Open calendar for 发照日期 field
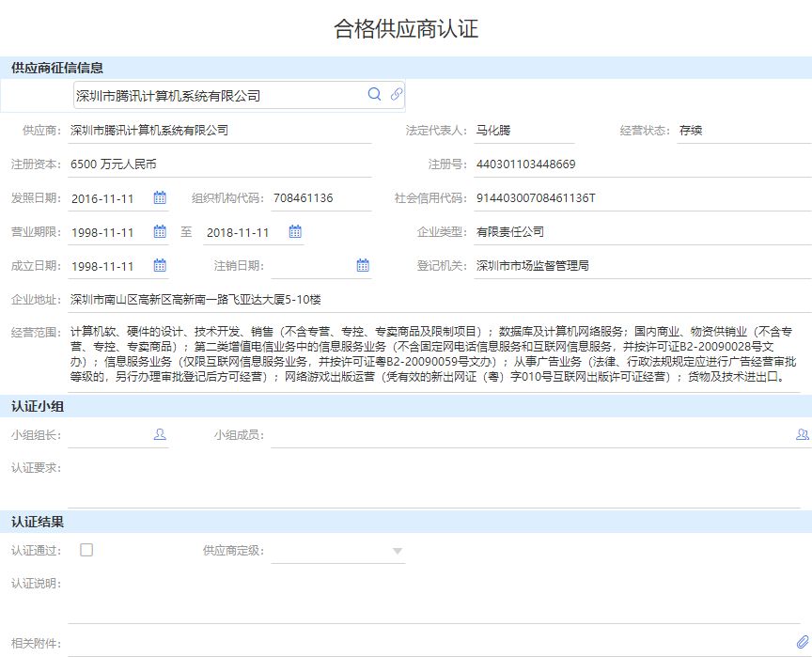 pyautogui.click(x=160, y=197)
